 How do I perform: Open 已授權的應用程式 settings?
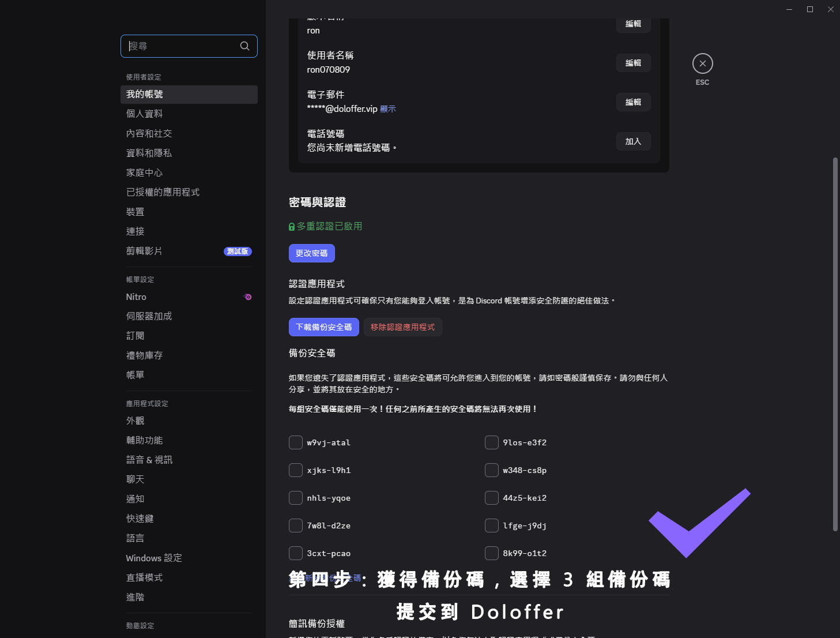coord(189,193)
